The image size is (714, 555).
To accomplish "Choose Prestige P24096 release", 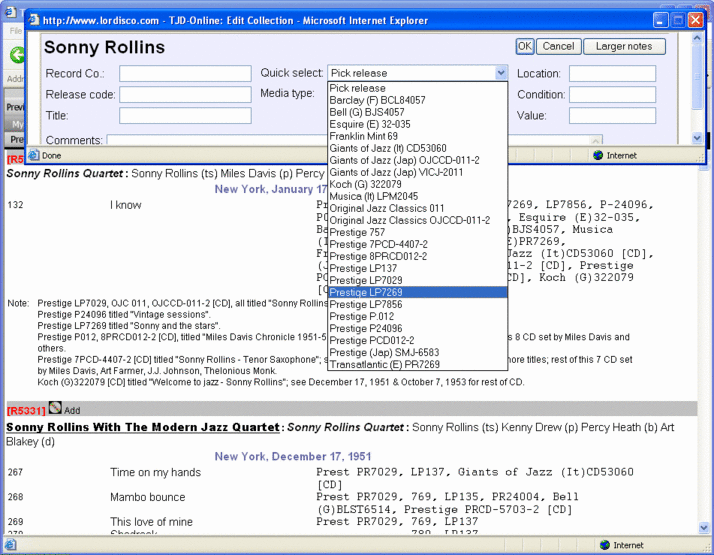I will click(418, 328).
